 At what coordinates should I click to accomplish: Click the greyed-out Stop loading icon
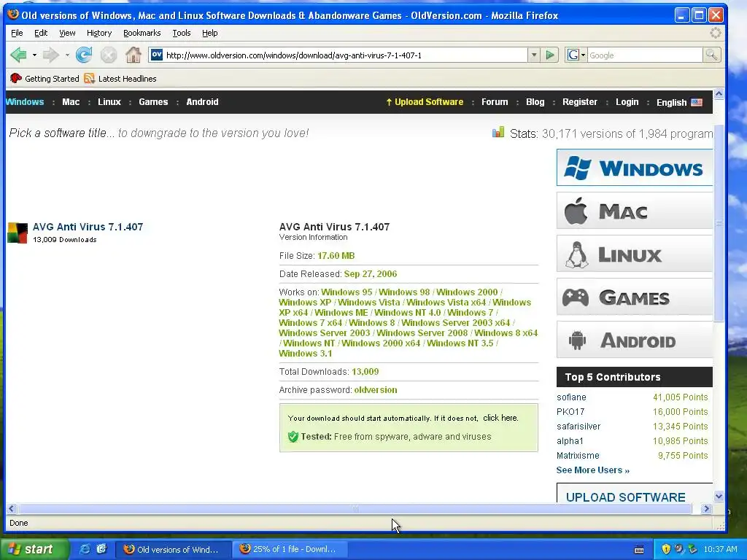(x=109, y=55)
